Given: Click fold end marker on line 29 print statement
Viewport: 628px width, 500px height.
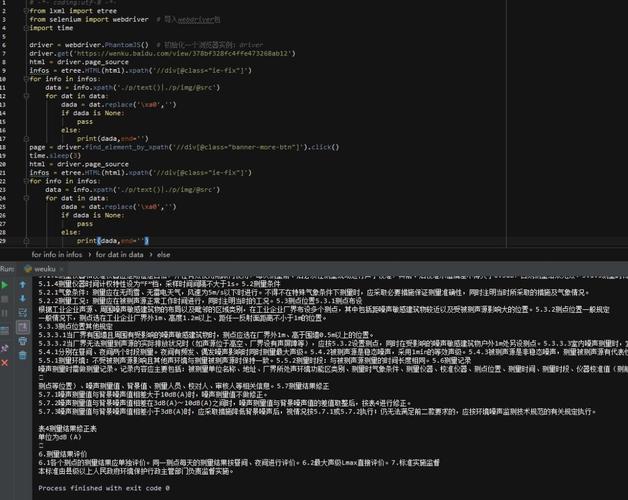Looking at the screenshot, I should 26,241.
